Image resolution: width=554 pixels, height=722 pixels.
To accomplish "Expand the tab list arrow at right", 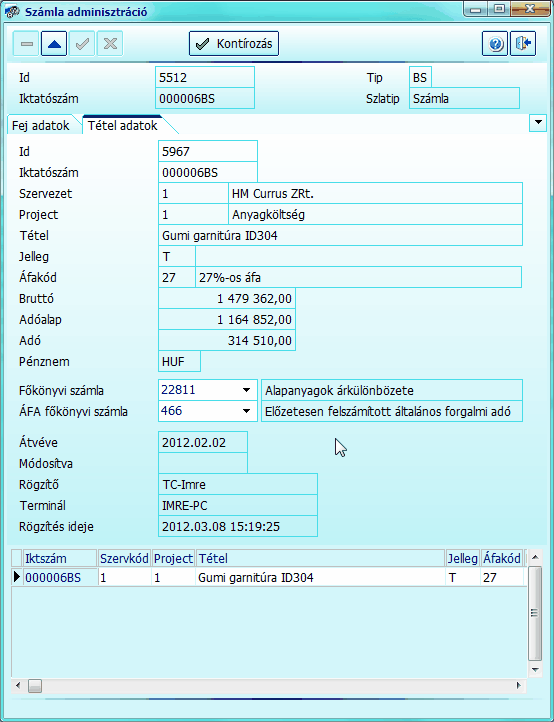I will [538, 123].
